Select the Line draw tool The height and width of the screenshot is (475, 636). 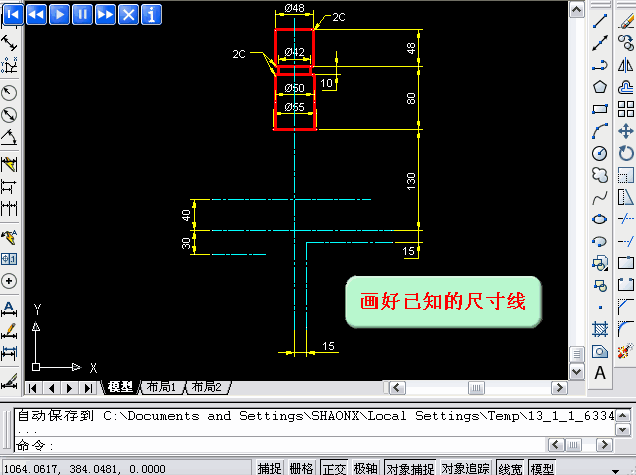[x=600, y=21]
